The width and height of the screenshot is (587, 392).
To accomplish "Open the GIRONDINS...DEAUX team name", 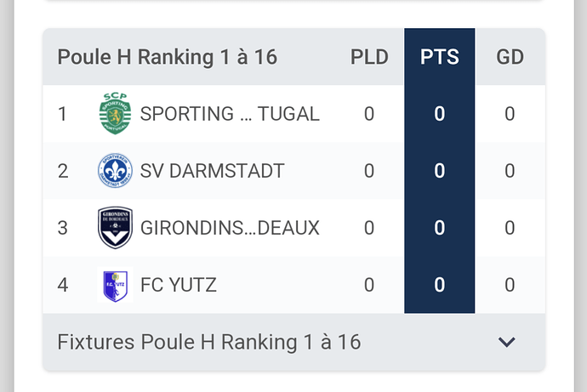I will [230, 228].
